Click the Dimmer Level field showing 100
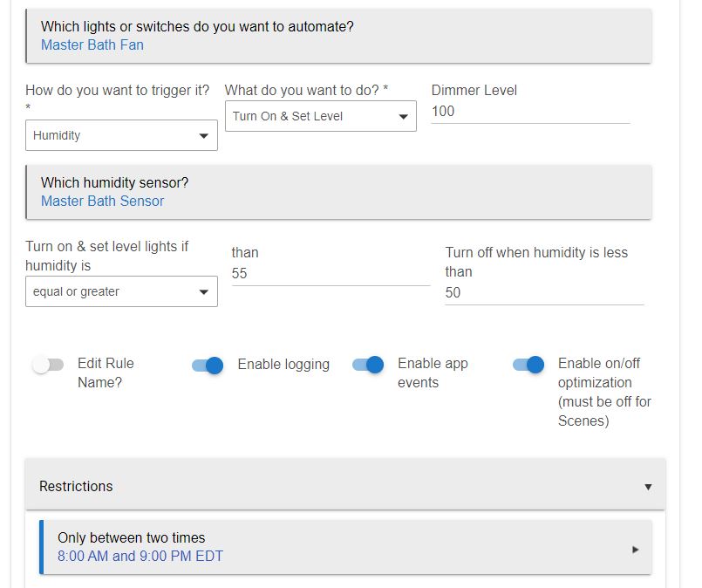The width and height of the screenshot is (702, 588). pyautogui.click(x=530, y=112)
